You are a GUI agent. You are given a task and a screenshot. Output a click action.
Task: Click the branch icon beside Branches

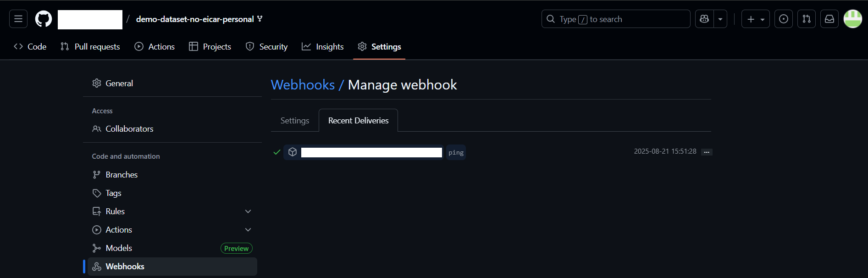tap(96, 175)
